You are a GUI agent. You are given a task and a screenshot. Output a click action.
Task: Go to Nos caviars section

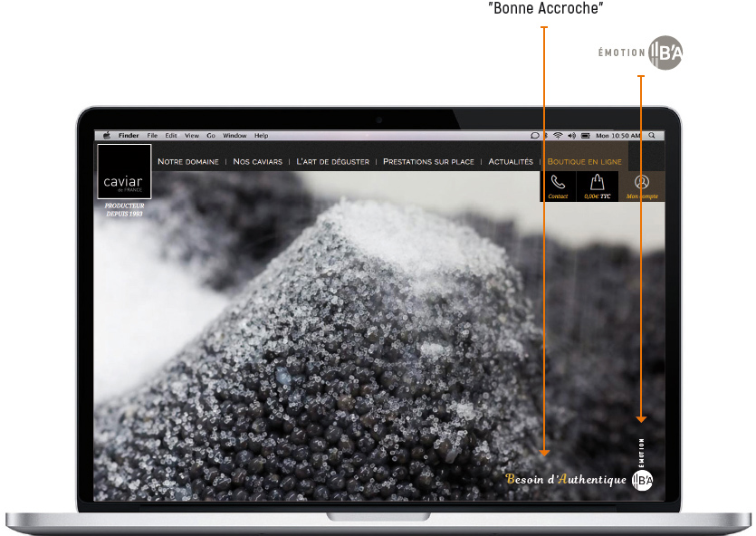[x=257, y=162]
